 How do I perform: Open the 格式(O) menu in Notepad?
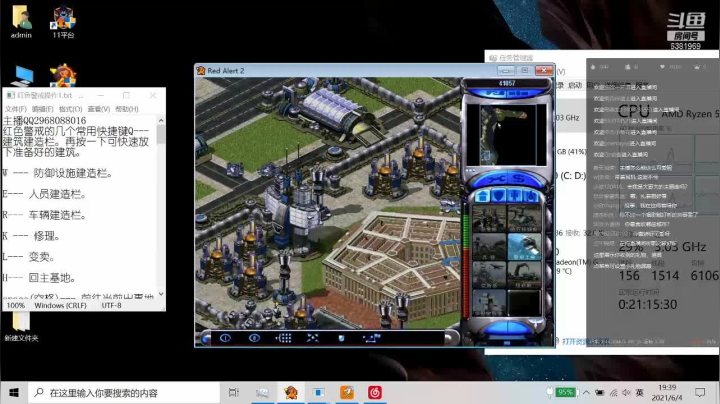(70, 109)
